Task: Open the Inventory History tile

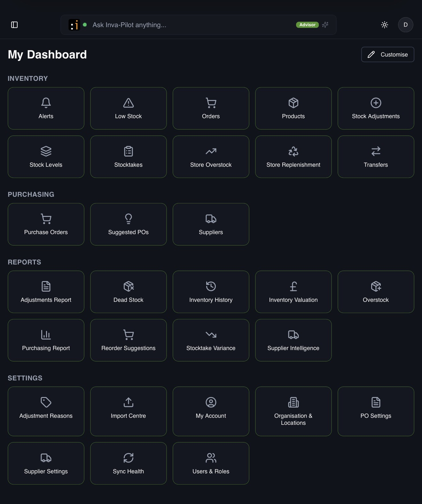Action: [x=211, y=292]
